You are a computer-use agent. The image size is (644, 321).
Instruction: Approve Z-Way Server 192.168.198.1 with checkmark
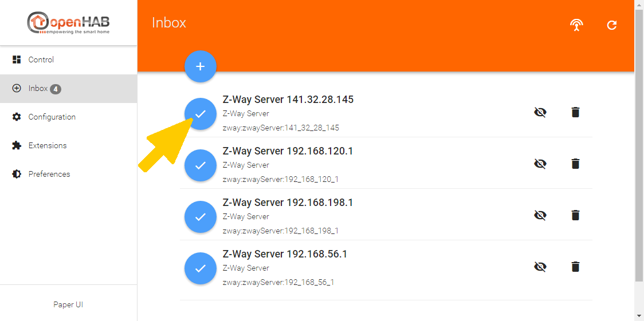pyautogui.click(x=200, y=217)
